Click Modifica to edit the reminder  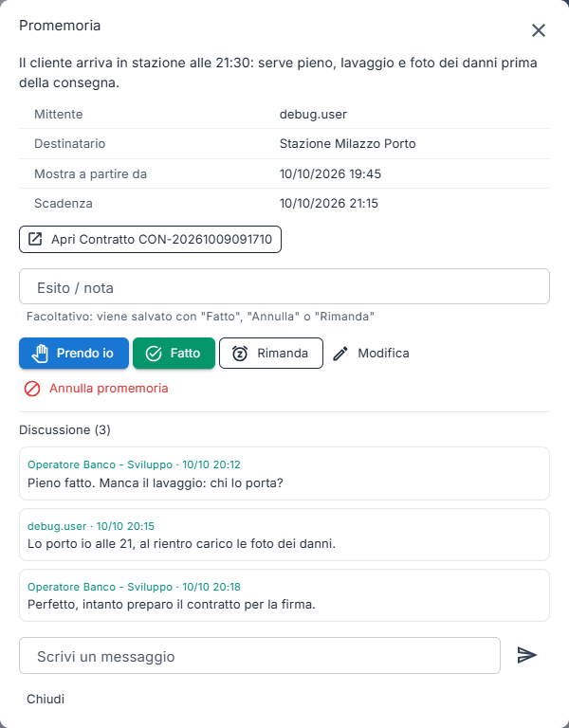371,354
